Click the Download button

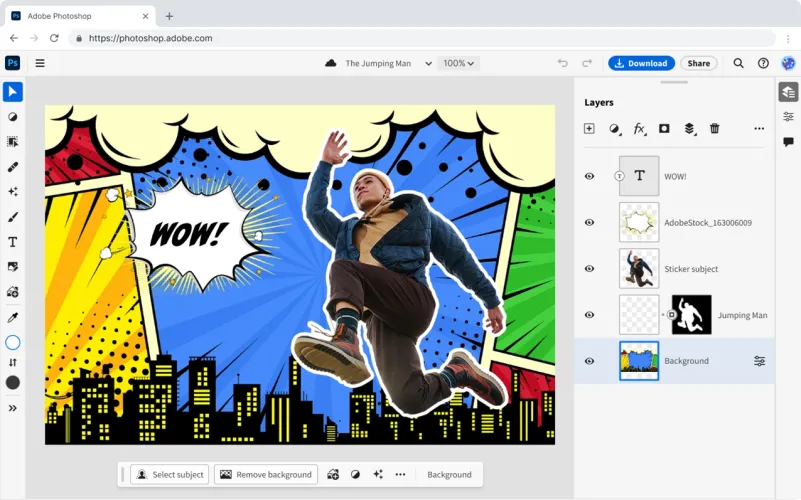click(x=641, y=63)
